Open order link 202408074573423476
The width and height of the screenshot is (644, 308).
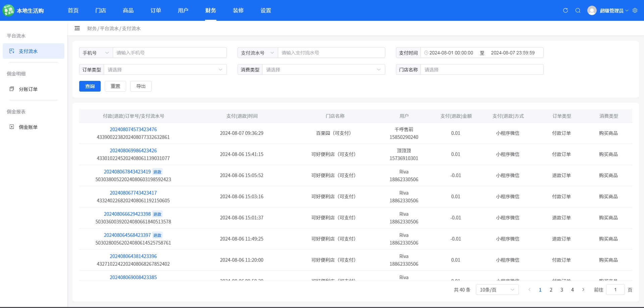click(133, 129)
